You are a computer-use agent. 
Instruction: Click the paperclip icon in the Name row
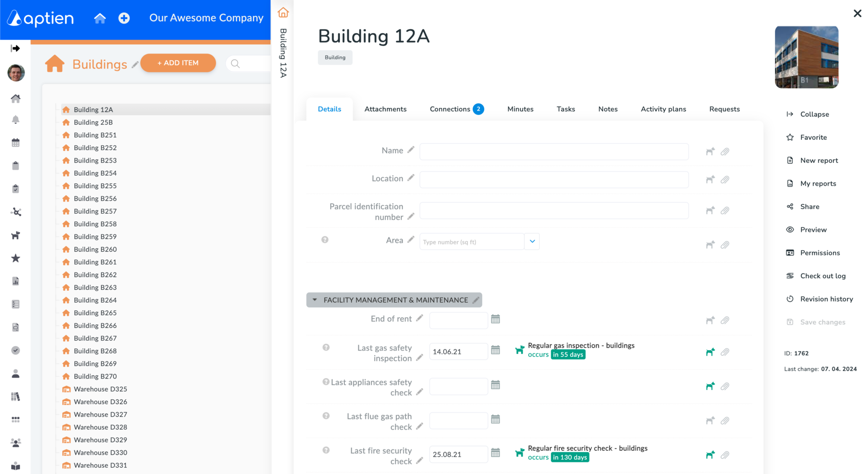pos(725,152)
